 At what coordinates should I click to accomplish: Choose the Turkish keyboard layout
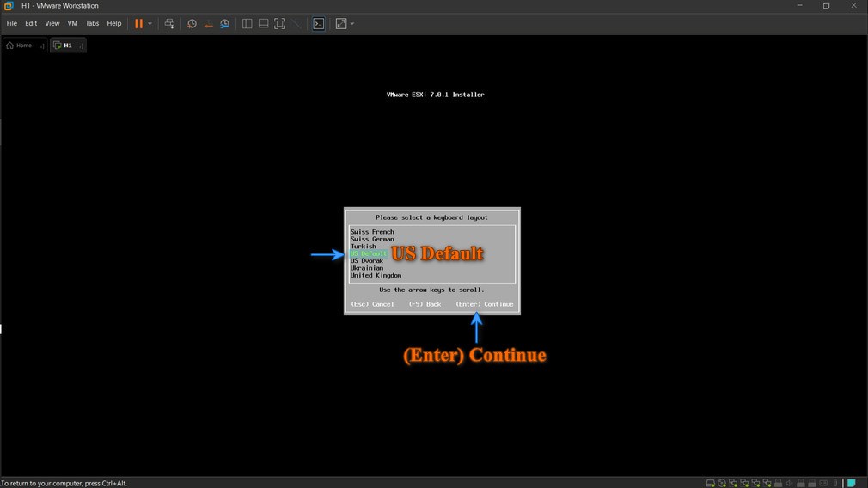[x=364, y=247]
